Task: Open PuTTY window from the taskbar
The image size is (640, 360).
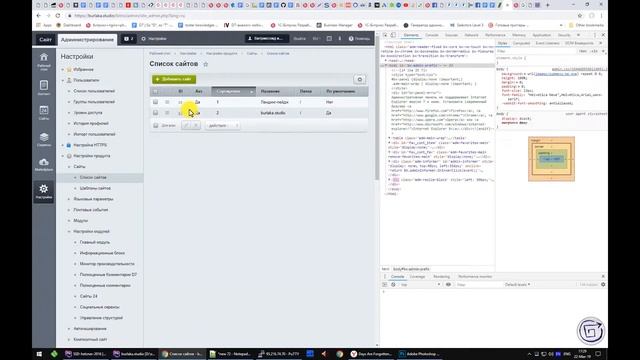Action: (280, 354)
